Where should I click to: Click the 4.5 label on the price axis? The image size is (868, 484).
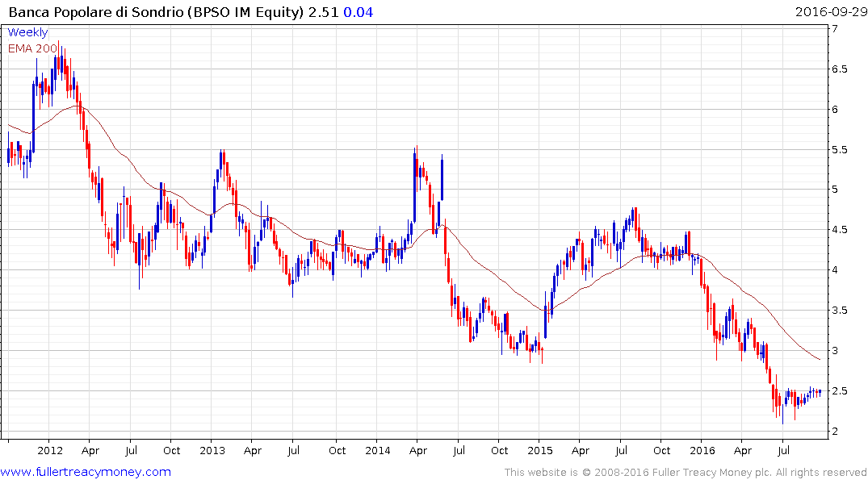click(839, 230)
